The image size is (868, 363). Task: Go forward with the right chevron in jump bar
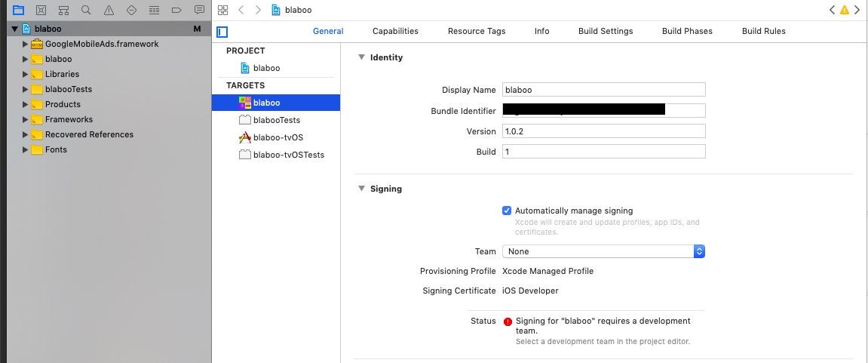258,10
